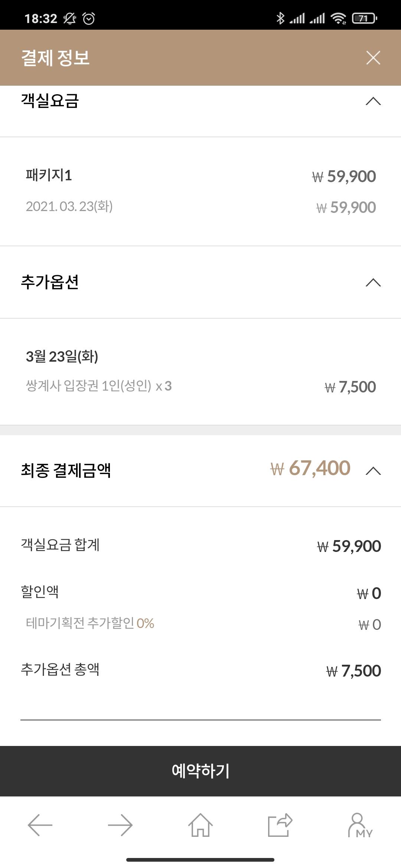This screenshot has height=868, width=401.
Task: Tap the share icon in bottom bar
Action: pos(280,825)
